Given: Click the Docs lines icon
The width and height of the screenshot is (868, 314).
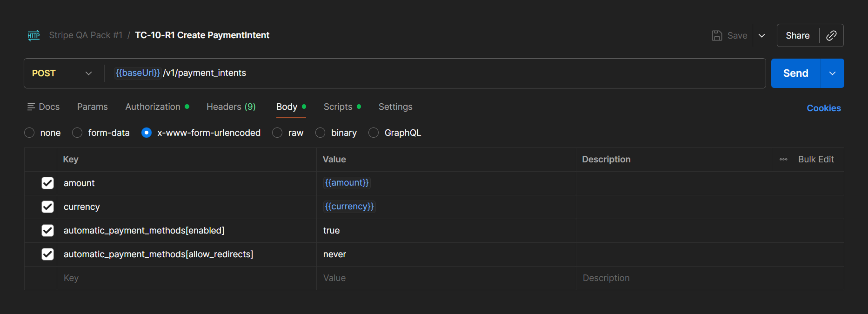Looking at the screenshot, I should tap(31, 107).
